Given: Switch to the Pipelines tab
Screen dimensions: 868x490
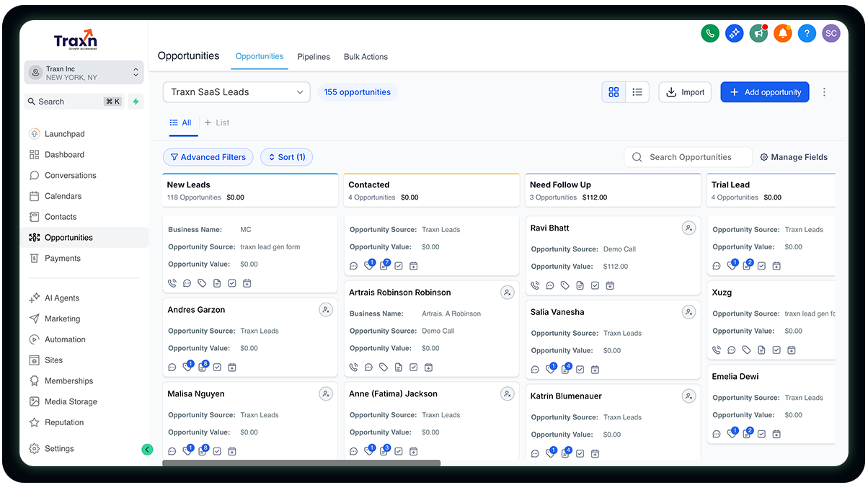Looking at the screenshot, I should pos(314,57).
